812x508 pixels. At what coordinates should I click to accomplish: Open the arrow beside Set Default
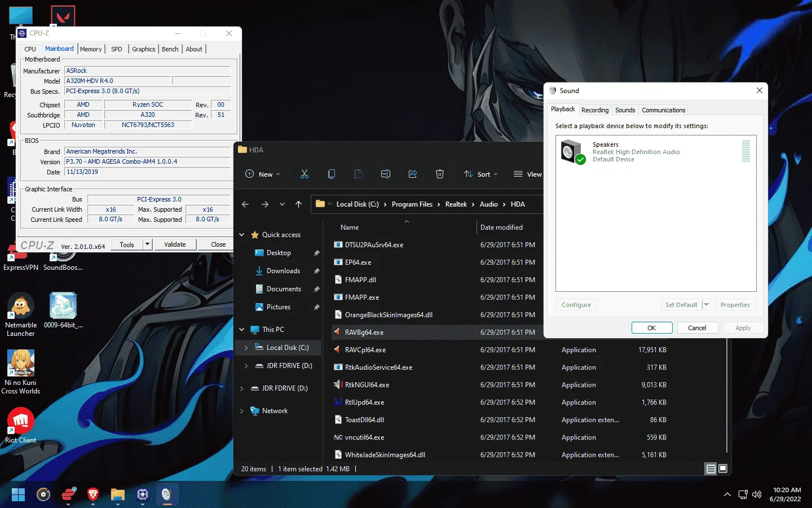705,304
